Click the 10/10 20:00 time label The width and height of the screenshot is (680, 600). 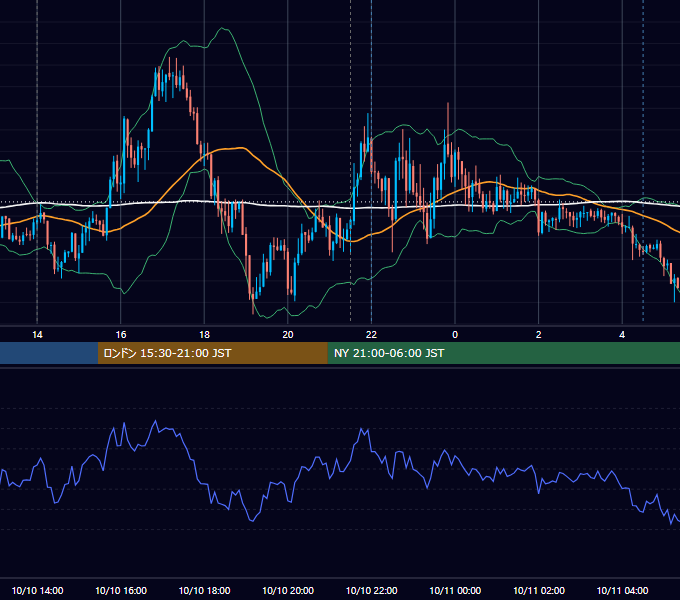(x=288, y=590)
